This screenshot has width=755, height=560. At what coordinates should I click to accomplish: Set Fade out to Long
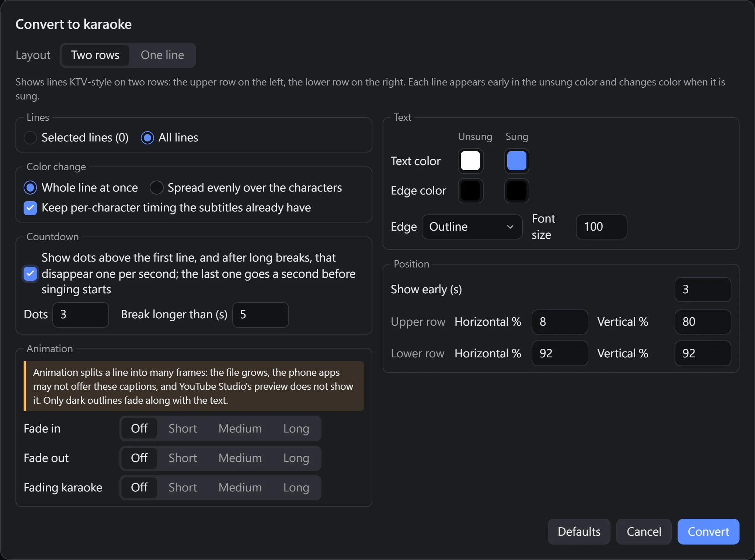coord(296,458)
